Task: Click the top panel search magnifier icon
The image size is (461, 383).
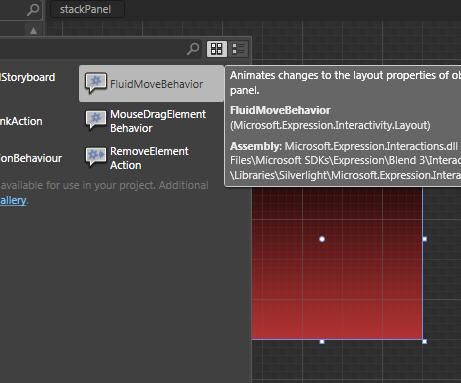Action: click(x=33, y=10)
